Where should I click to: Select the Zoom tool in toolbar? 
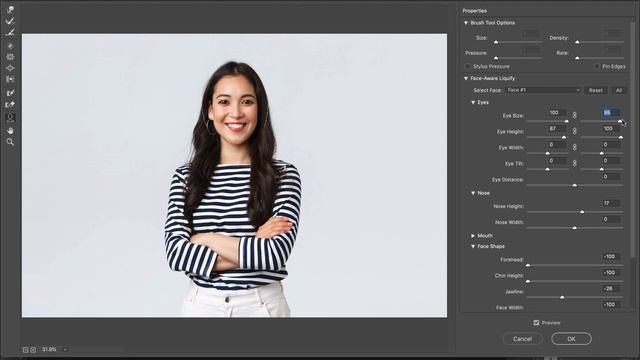point(10,142)
